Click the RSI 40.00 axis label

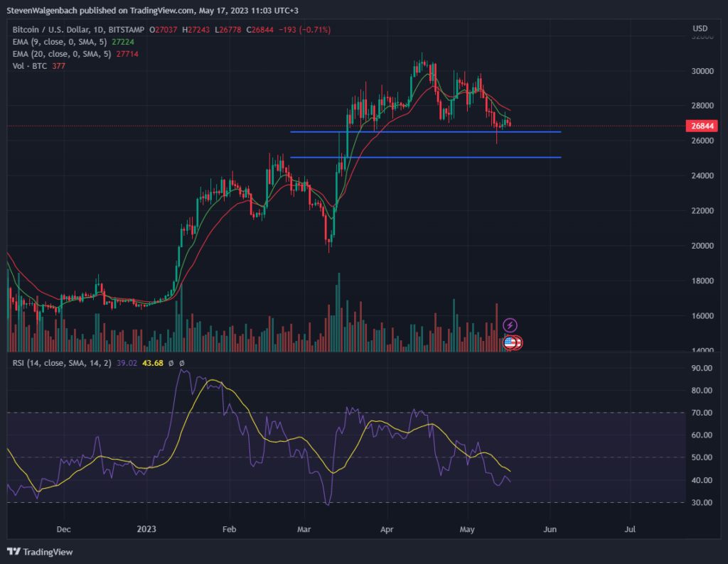pos(702,480)
